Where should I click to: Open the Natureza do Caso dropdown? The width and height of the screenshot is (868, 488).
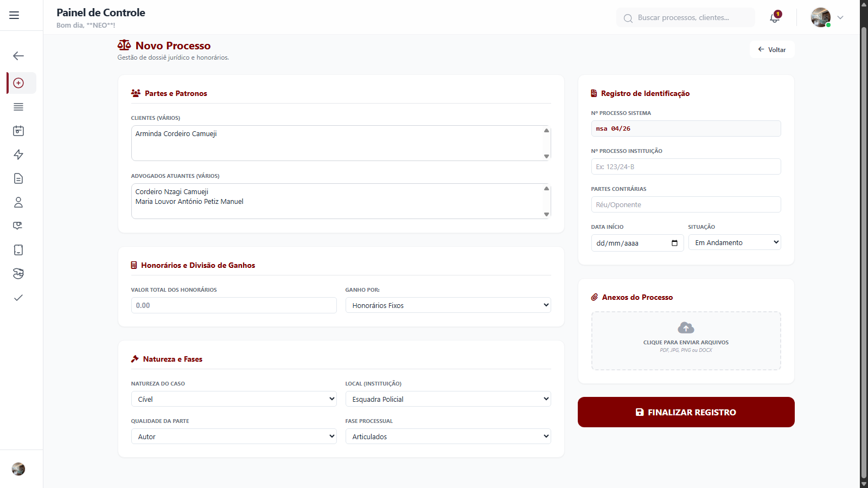[234, 399]
